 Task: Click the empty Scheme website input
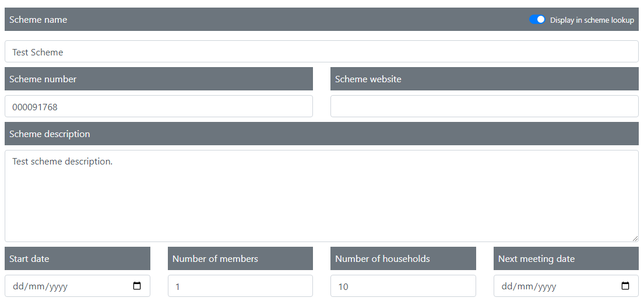[484, 107]
